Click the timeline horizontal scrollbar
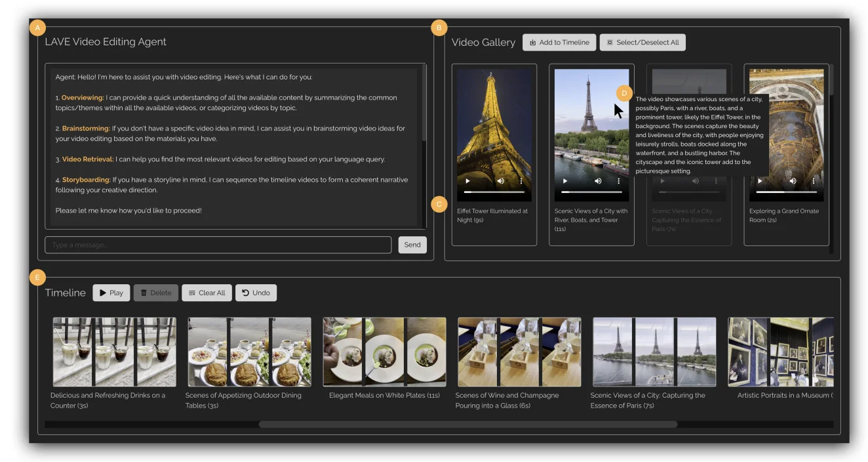 click(x=467, y=425)
